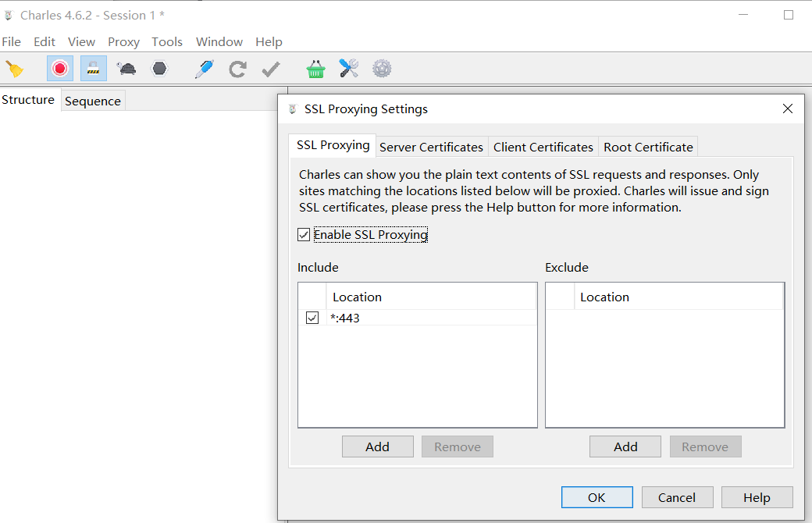Screen dimensions: 812x523
Task: Open the Tools menu
Action: 167,42
